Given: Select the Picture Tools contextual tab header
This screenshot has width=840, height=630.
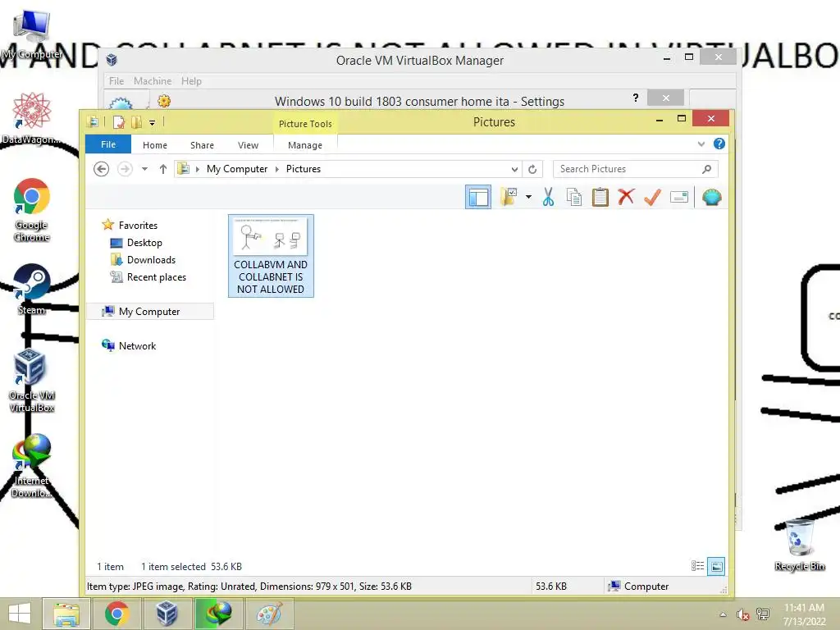Looking at the screenshot, I should tap(305, 124).
